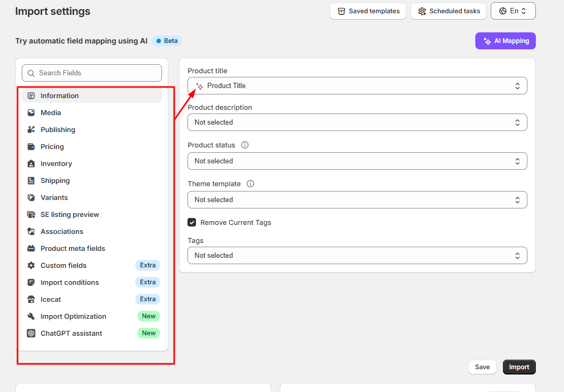Click the Extra badge next to Custom fields
The width and height of the screenshot is (564, 392).
148,265
